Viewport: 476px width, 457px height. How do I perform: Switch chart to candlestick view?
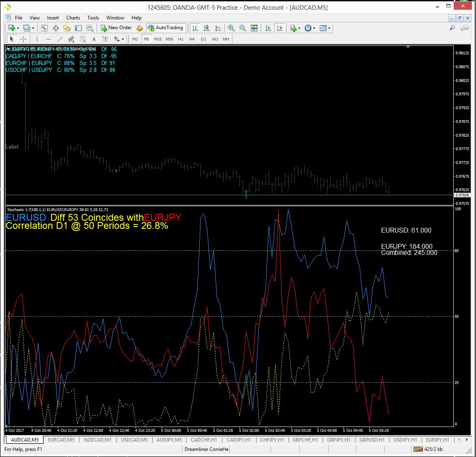pyautogui.click(x=207, y=28)
